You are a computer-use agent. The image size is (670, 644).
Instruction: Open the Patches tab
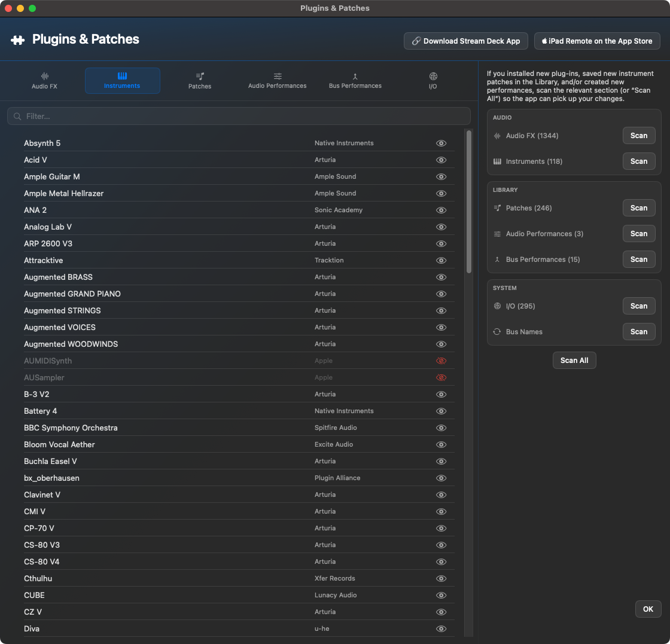coord(200,81)
